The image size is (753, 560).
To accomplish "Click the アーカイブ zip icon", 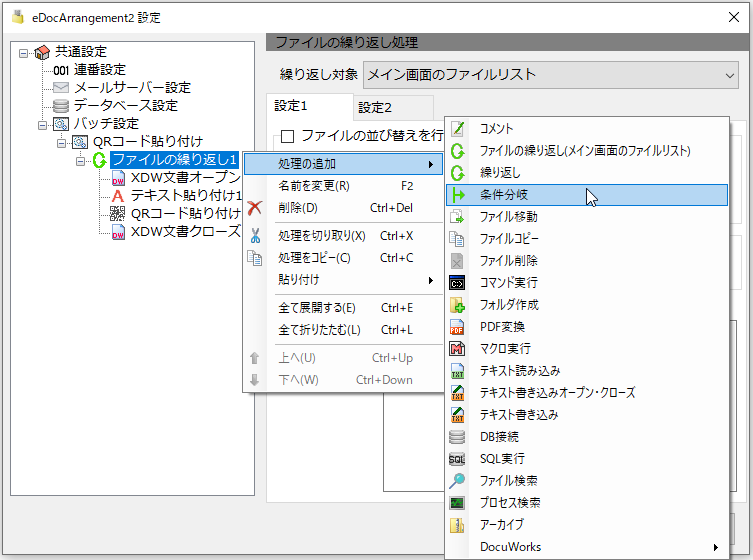I will (457, 525).
